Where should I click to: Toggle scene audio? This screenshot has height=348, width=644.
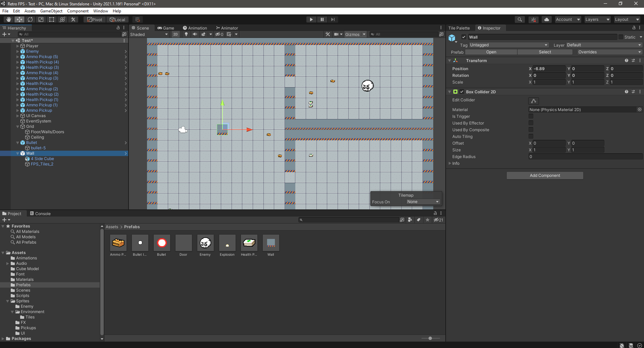tap(195, 34)
